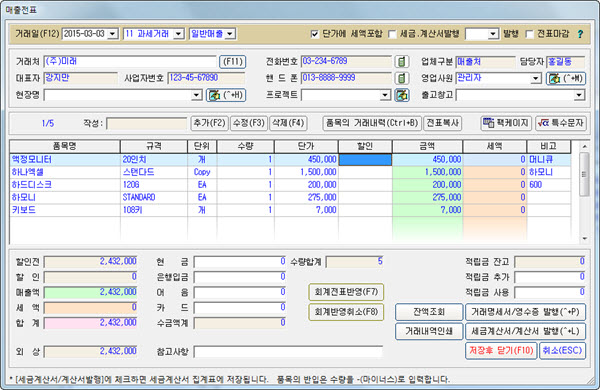Select the 키보드 item row

(290, 210)
